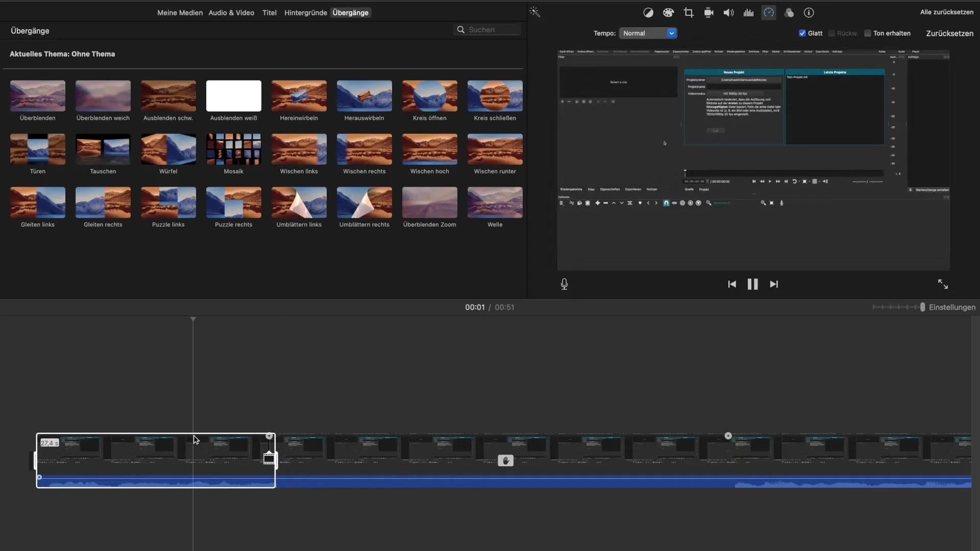Image resolution: width=980 pixels, height=551 pixels.
Task: Click the magic wand auto-enhance icon
Action: 534,12
